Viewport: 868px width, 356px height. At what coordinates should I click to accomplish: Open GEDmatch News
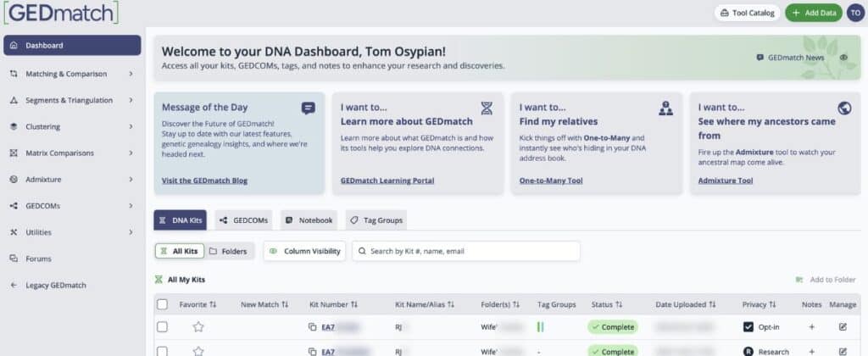click(791, 58)
